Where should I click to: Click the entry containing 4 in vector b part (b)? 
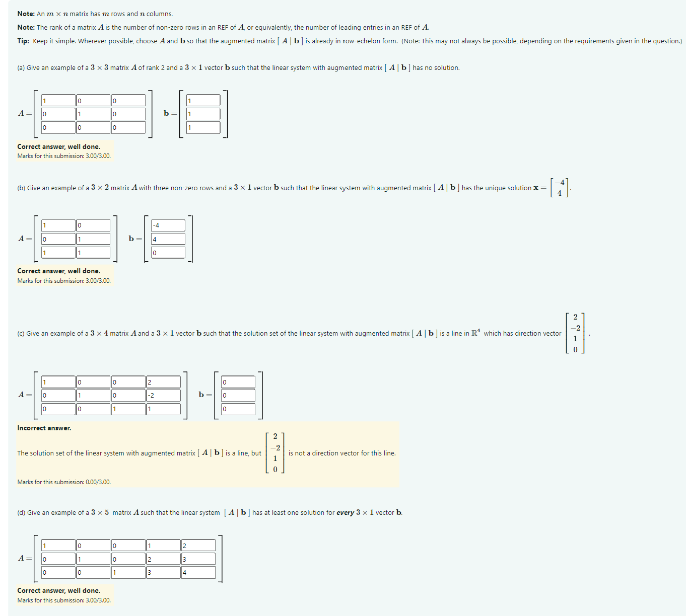(x=168, y=239)
